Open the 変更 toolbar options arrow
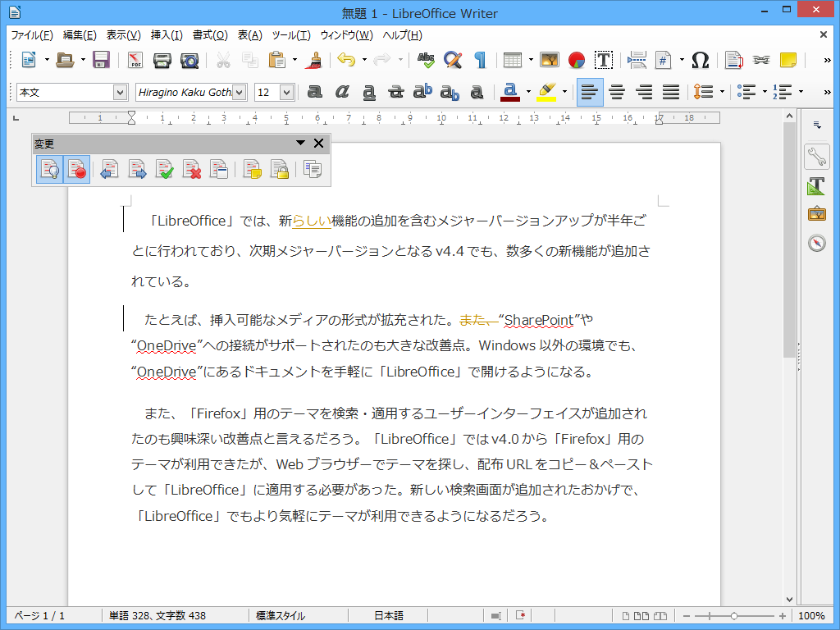The height and width of the screenshot is (630, 840). [300, 143]
